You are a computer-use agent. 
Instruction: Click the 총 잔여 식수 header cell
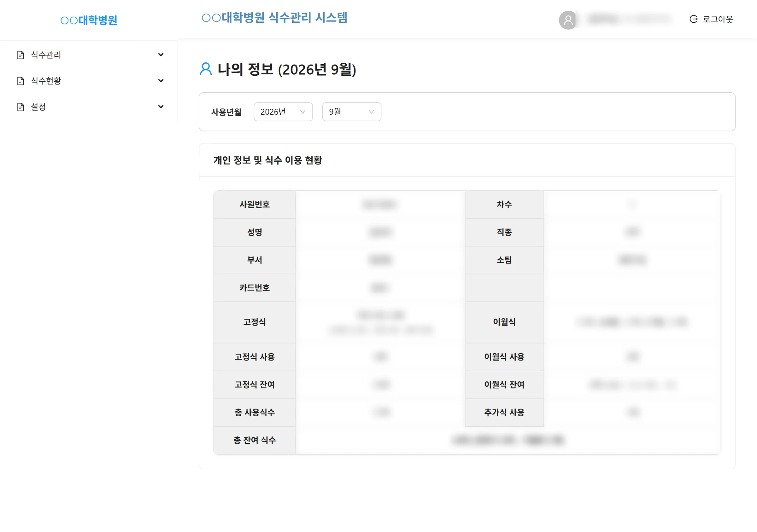(255, 440)
